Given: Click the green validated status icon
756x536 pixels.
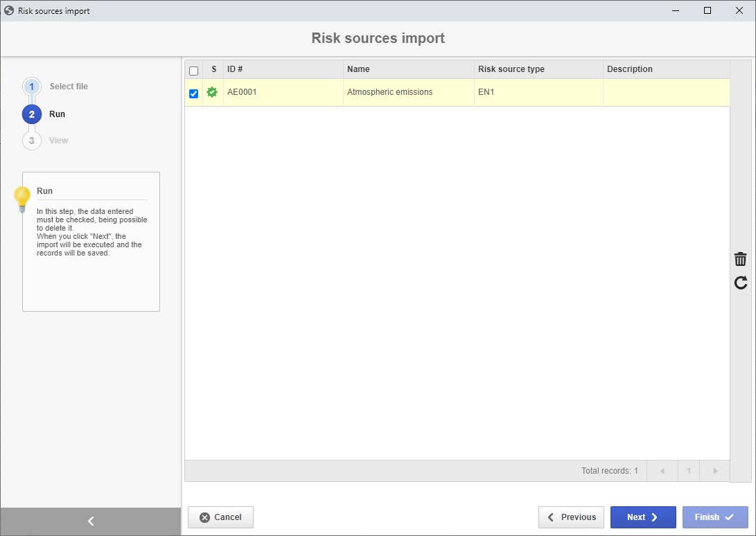Looking at the screenshot, I should coord(212,92).
